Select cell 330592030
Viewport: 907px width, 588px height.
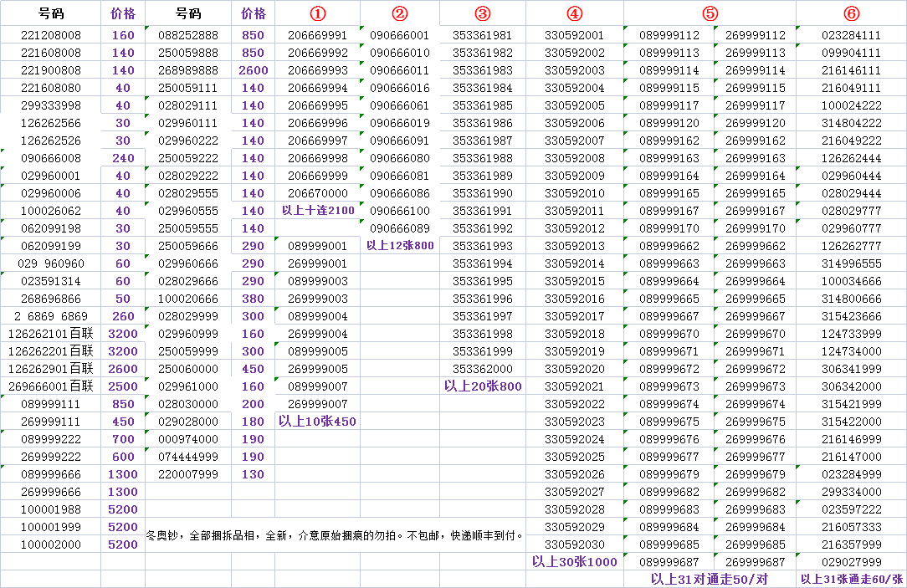click(x=574, y=545)
